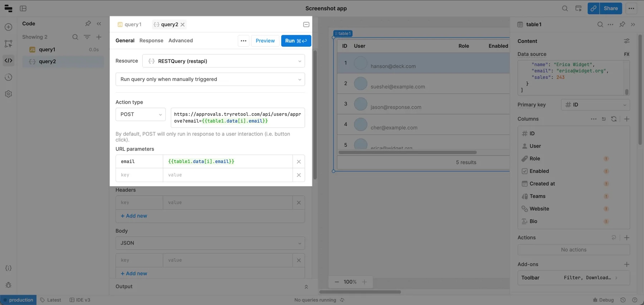This screenshot has width=644, height=305.
Task: Add new header row
Action: click(134, 216)
